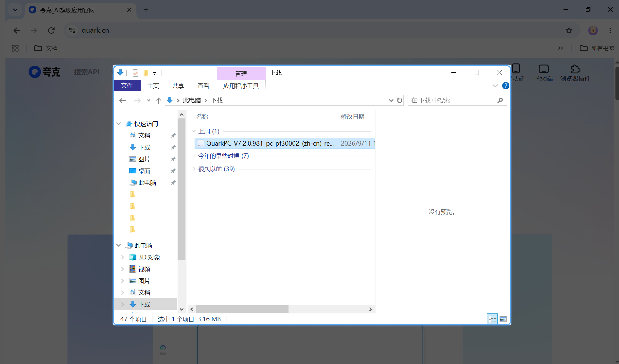Viewport: 619px width, 364px height.
Task: Select 桌面 in quick access list
Action: pyautogui.click(x=144, y=171)
